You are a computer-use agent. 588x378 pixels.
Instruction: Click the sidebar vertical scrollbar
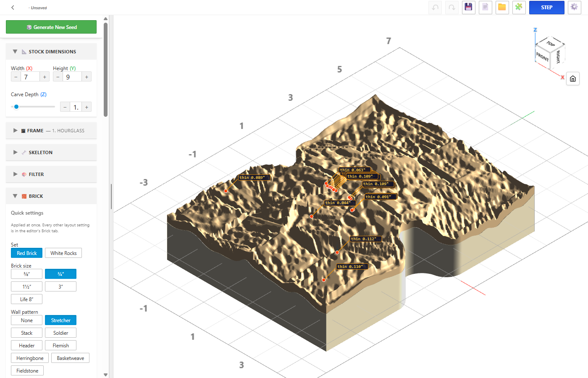click(106, 69)
